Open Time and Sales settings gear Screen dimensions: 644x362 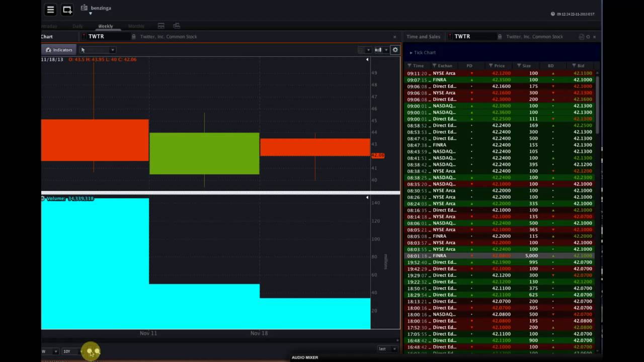[588, 37]
